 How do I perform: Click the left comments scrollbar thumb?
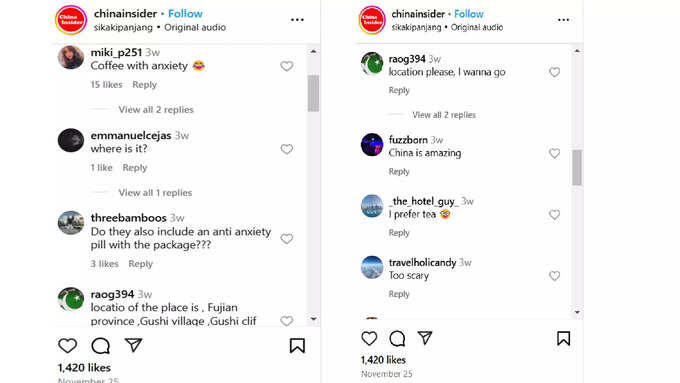coord(313,93)
